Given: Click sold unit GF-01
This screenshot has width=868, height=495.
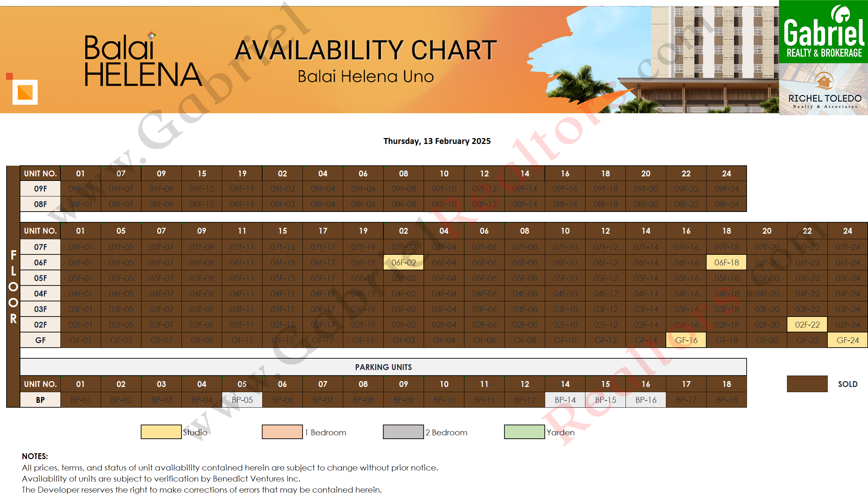Looking at the screenshot, I should 80,340.
